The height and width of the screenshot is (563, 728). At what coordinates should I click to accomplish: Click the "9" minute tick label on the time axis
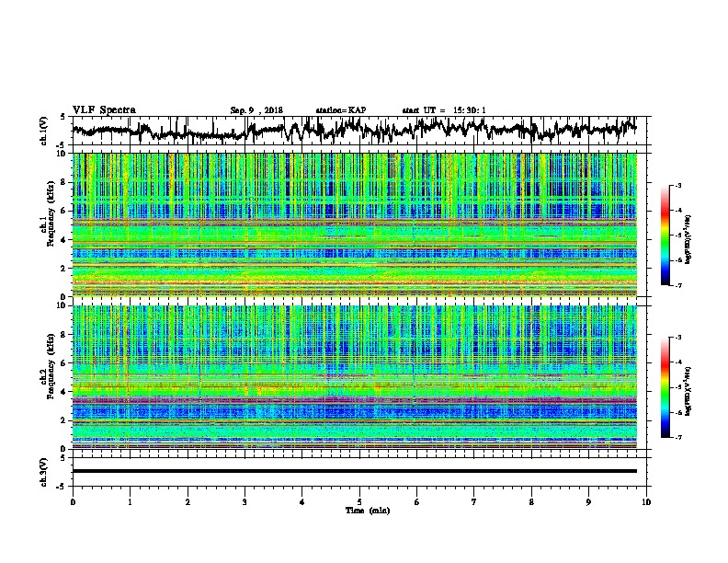(588, 502)
